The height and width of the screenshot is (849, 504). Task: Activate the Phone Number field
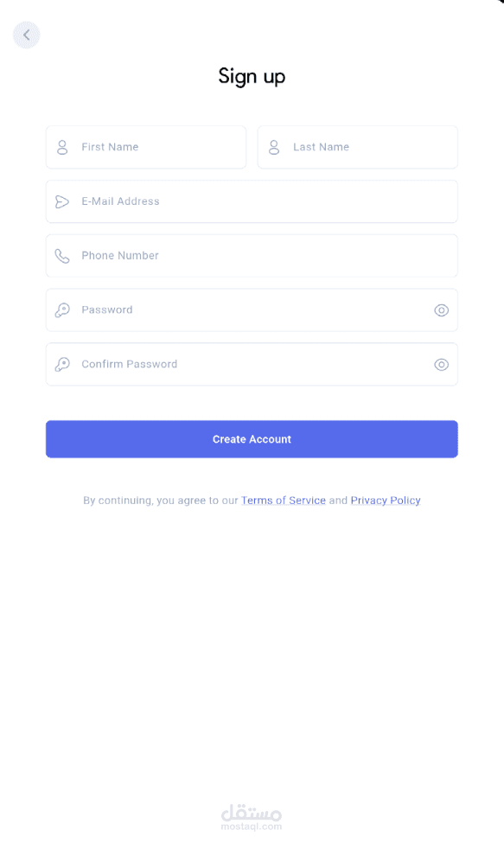(252, 256)
